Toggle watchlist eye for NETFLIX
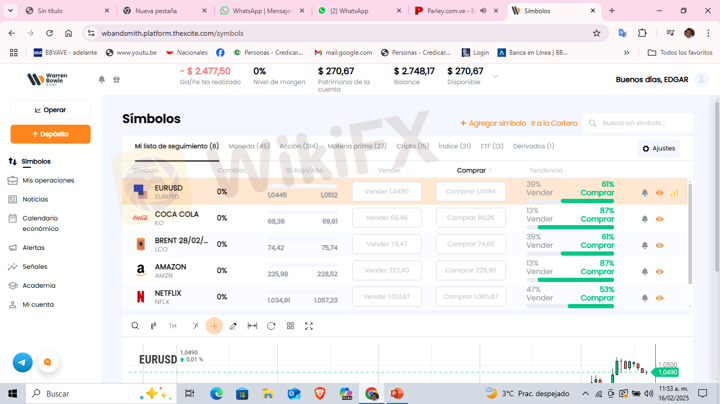 [659, 298]
